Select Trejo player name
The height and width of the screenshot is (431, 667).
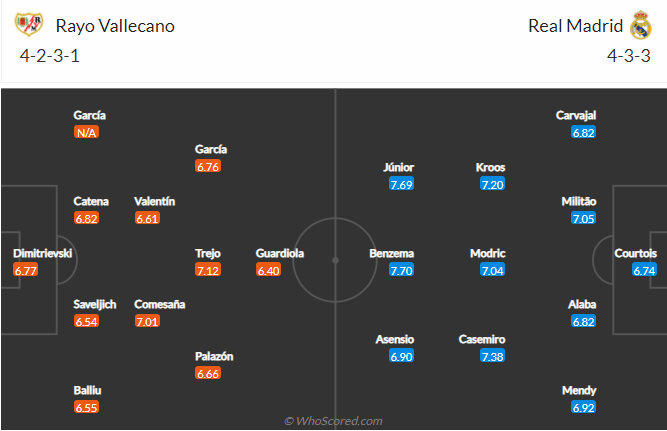click(x=208, y=253)
